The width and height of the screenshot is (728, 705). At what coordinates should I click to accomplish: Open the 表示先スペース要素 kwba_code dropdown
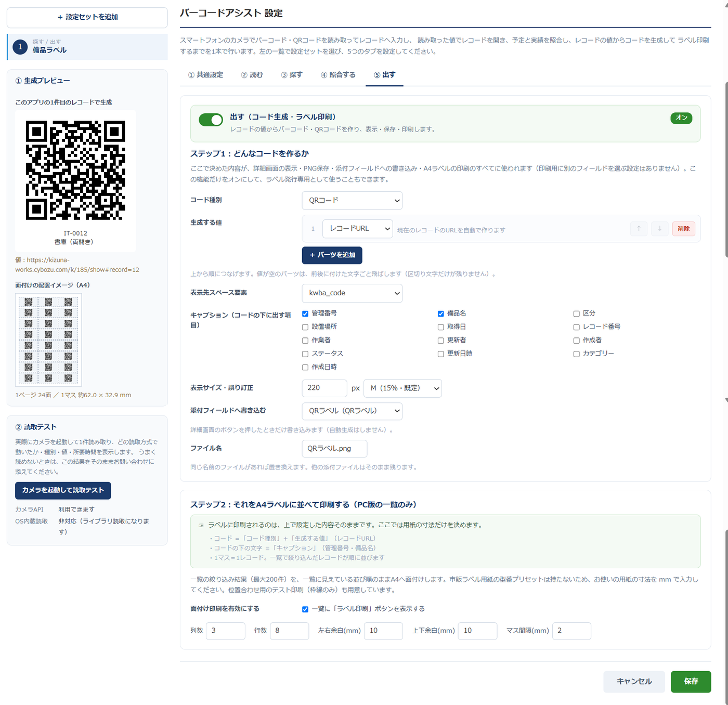point(352,293)
